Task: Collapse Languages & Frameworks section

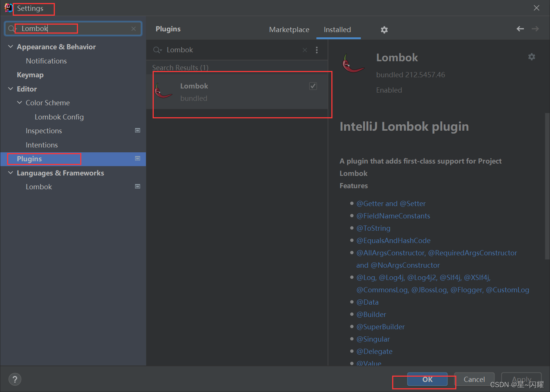Action: pyautogui.click(x=10, y=173)
